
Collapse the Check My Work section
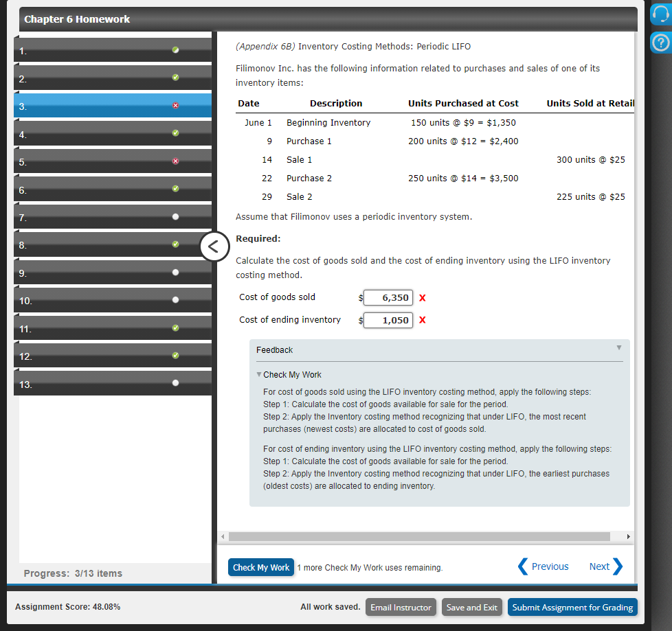coord(259,374)
